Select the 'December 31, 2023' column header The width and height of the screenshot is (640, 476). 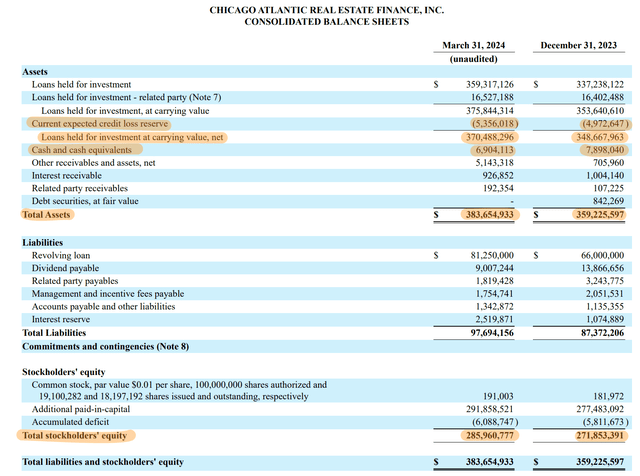[578, 45]
